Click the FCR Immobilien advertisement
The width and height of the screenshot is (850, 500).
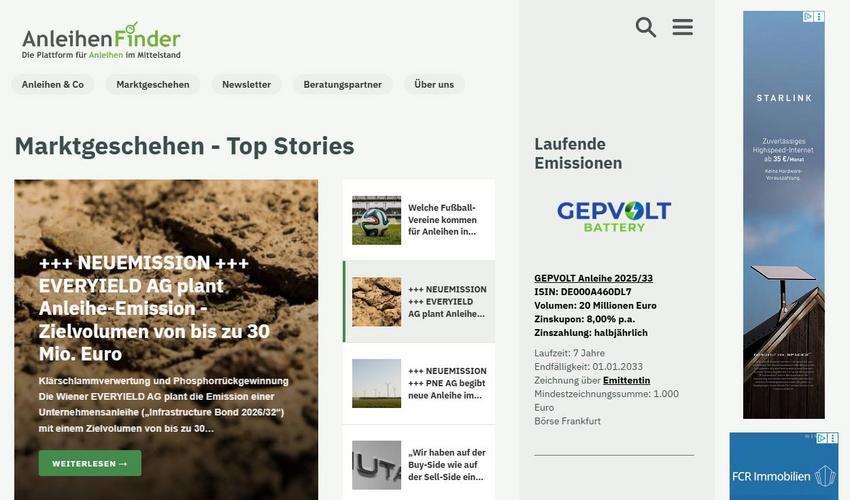(784, 466)
